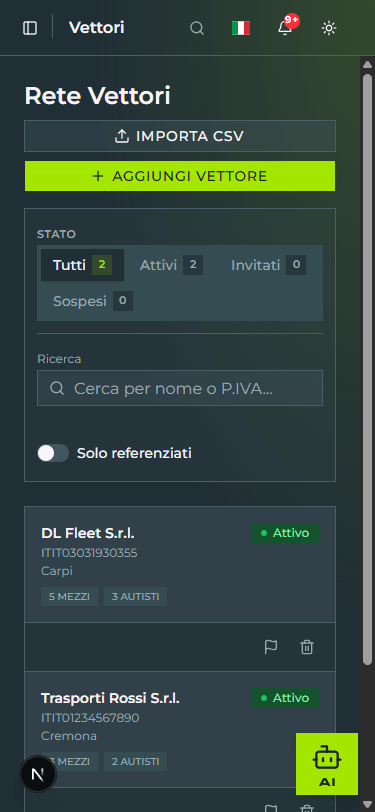375x812 pixels.
Task: Click the 2 AUTISTI tag
Action: [136, 762]
